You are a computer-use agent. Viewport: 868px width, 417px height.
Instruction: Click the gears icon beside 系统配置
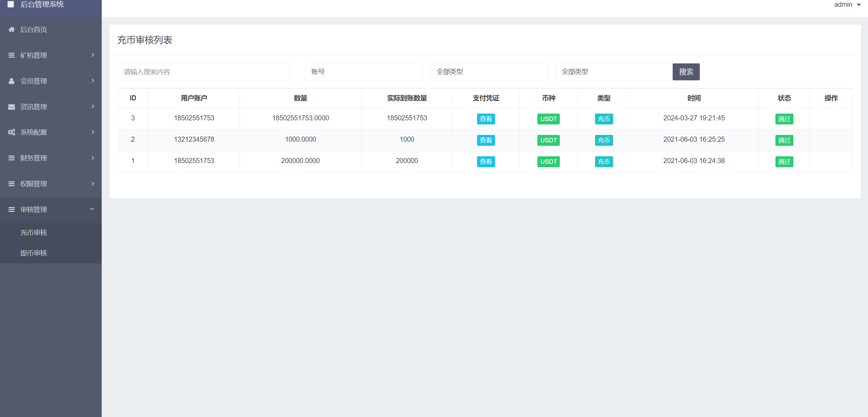(12, 132)
